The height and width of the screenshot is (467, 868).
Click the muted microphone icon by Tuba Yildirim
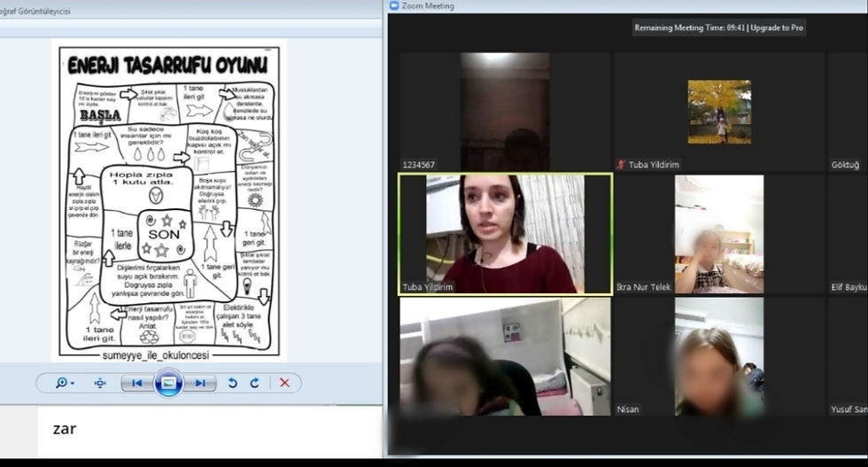[x=621, y=165]
